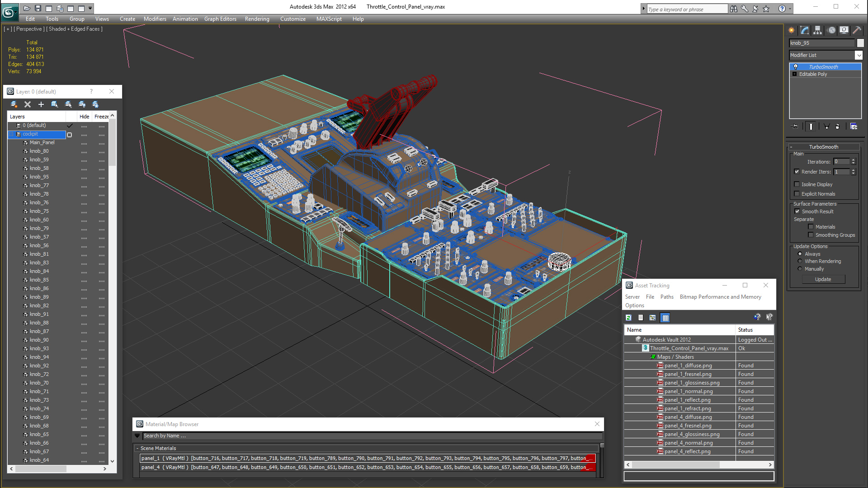Click Asset Tracking Refresh icon
This screenshot has height=488, width=868.
point(628,318)
